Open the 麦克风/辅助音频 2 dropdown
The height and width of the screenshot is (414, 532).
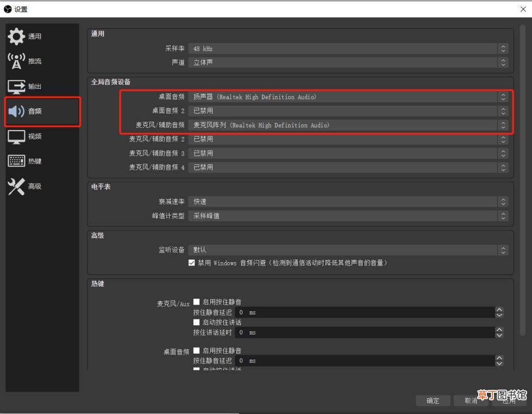coord(348,139)
